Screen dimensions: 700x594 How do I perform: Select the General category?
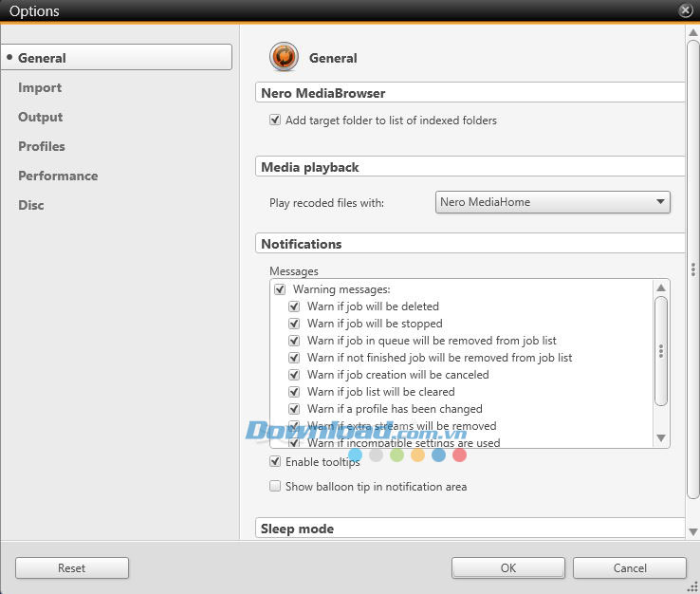coord(117,58)
